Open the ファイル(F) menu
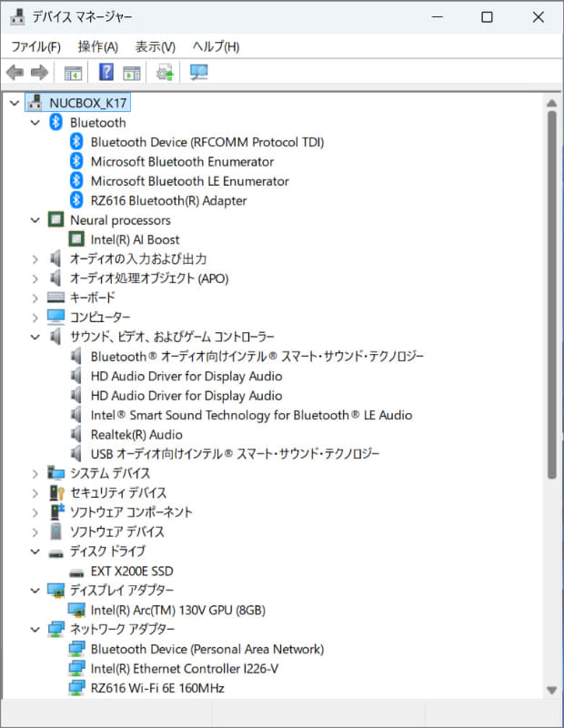Viewport: 564px width, 728px height. tap(35, 46)
